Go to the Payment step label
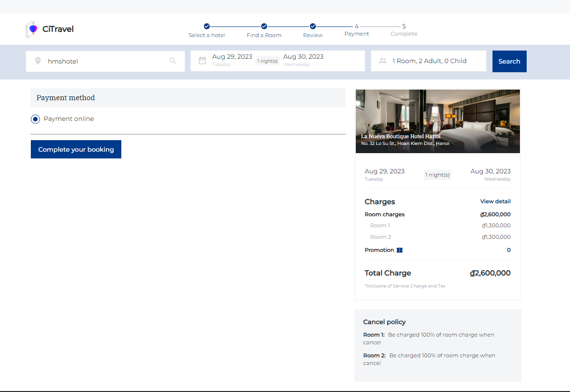Viewport: 570px width, 392px height. (356, 34)
